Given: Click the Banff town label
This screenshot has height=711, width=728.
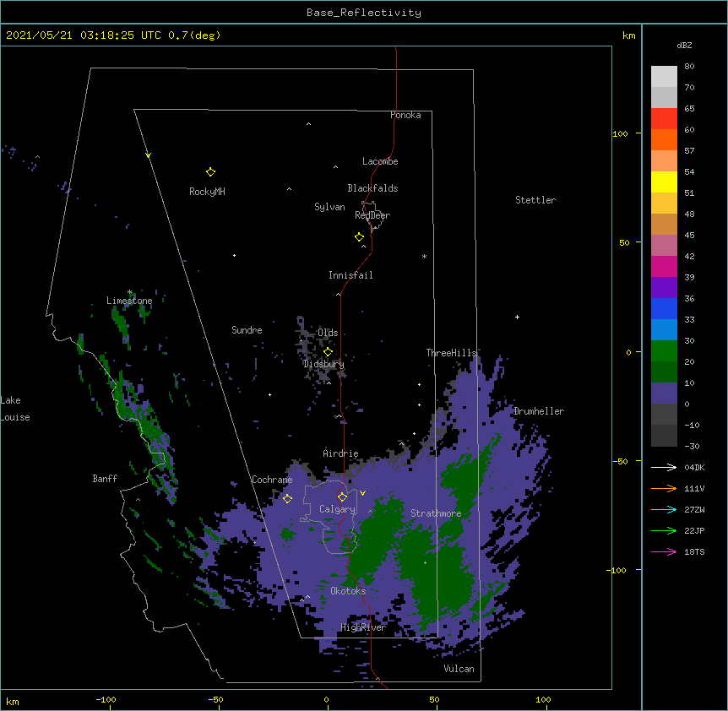Looking at the screenshot, I should click(105, 479).
